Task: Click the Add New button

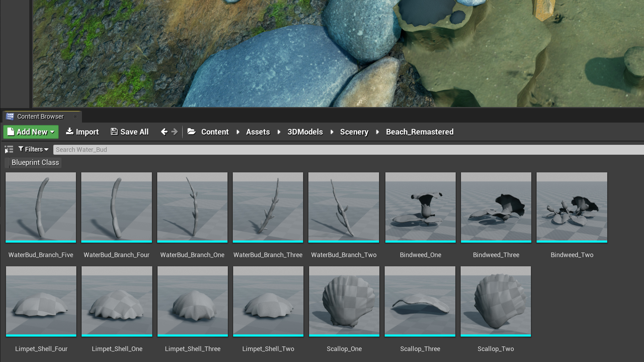Action: coord(31,132)
